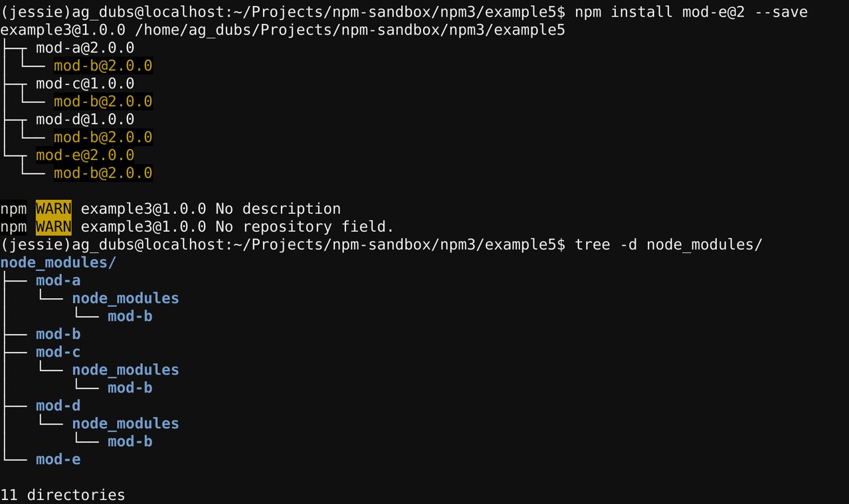The image size is (849, 504).
Task: Click the WARN label before "No repository field"
Action: point(54,226)
